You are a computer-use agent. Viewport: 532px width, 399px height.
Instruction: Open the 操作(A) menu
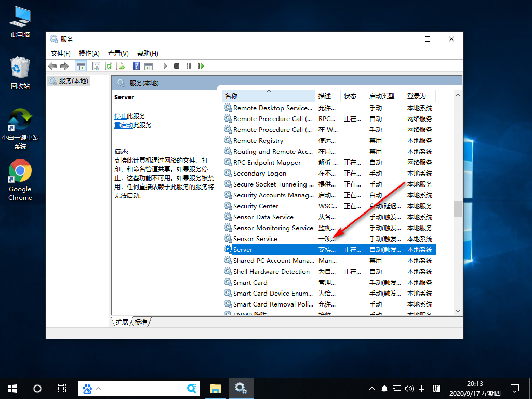tap(89, 53)
